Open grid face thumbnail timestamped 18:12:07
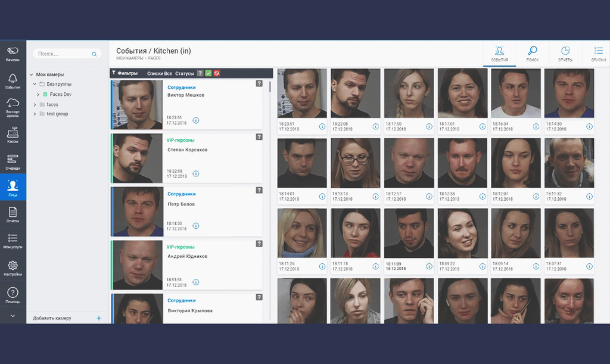This screenshot has width=610, height=364. coord(516,163)
